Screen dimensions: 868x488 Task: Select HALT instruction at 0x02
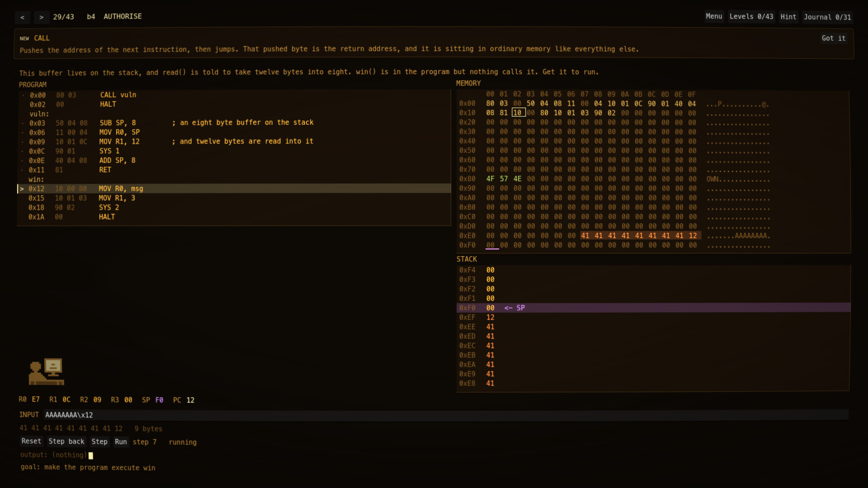[x=234, y=104]
